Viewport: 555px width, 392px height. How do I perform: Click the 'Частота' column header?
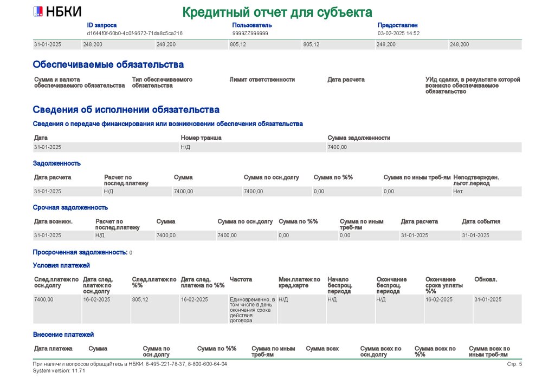[241, 279]
